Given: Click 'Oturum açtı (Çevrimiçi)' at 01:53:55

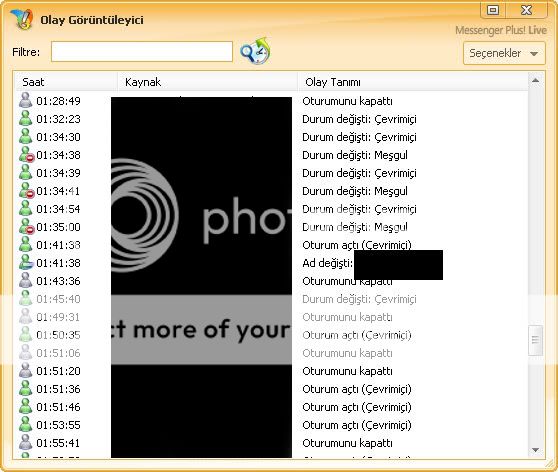Looking at the screenshot, I should tap(357, 425).
